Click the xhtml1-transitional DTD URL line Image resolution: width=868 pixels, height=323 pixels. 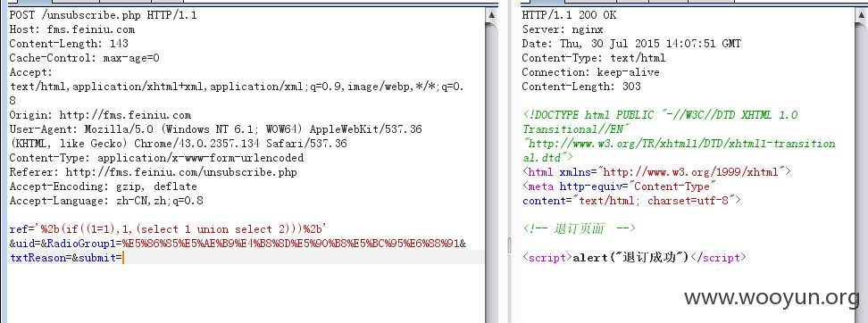[x=679, y=144]
